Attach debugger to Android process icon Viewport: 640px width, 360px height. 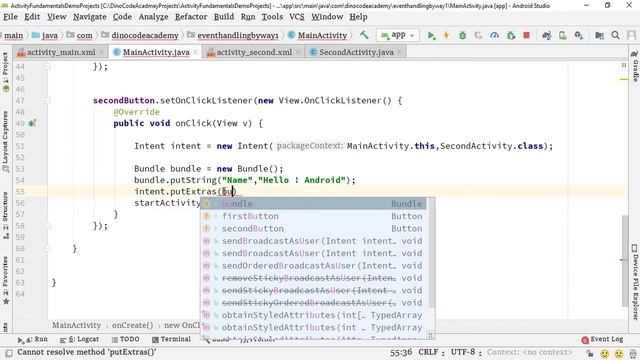pyautogui.click(x=511, y=36)
